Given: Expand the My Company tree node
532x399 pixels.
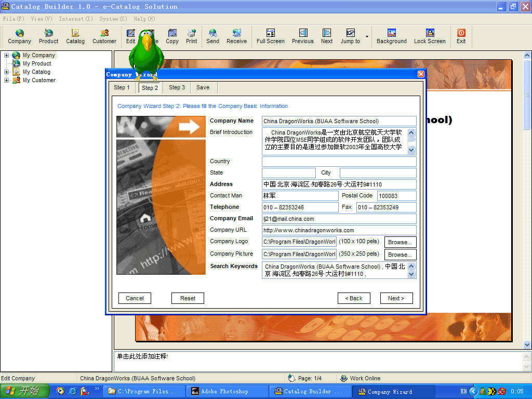Looking at the screenshot, I should tap(6, 55).
